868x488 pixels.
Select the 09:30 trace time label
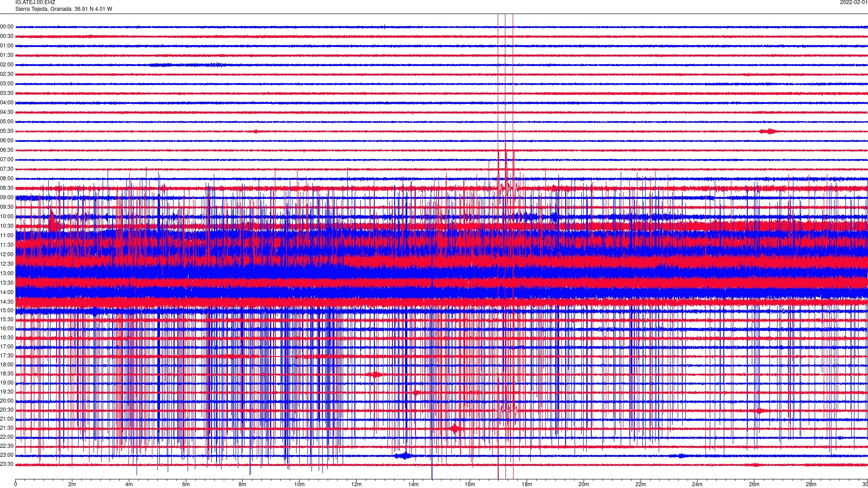click(7, 207)
